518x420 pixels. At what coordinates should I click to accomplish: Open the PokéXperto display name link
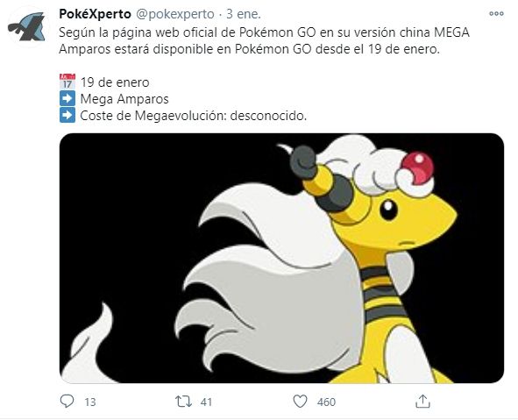pos(96,14)
